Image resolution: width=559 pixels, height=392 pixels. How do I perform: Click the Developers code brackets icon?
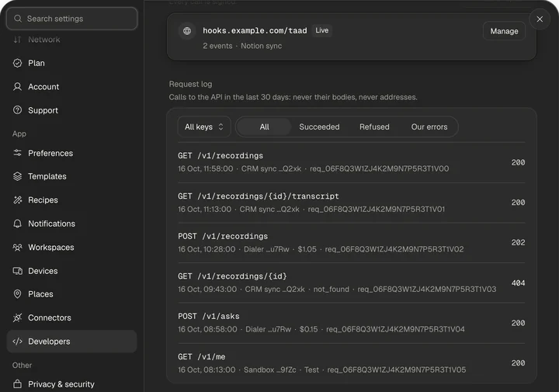[17, 342]
